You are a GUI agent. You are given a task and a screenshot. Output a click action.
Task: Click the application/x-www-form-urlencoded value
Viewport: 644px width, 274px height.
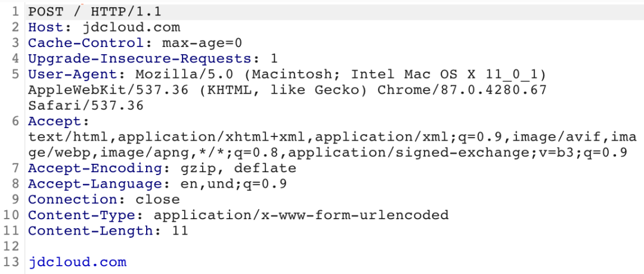[301, 214]
